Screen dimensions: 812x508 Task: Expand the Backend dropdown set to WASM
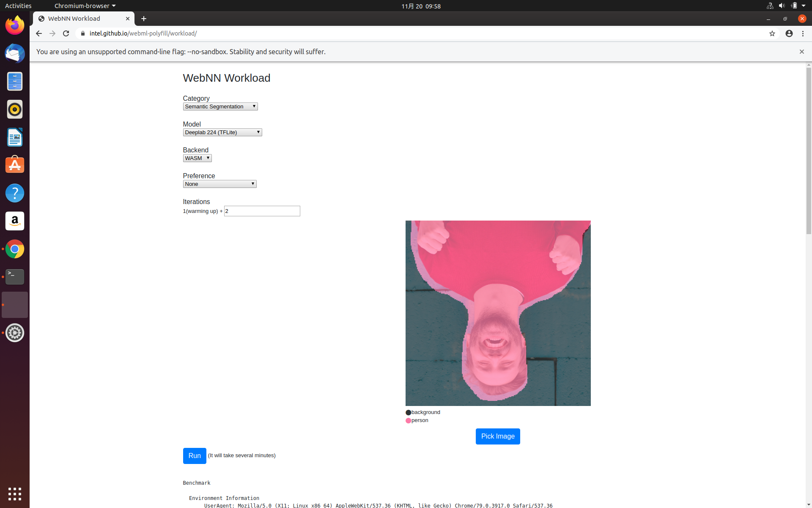[197, 158]
